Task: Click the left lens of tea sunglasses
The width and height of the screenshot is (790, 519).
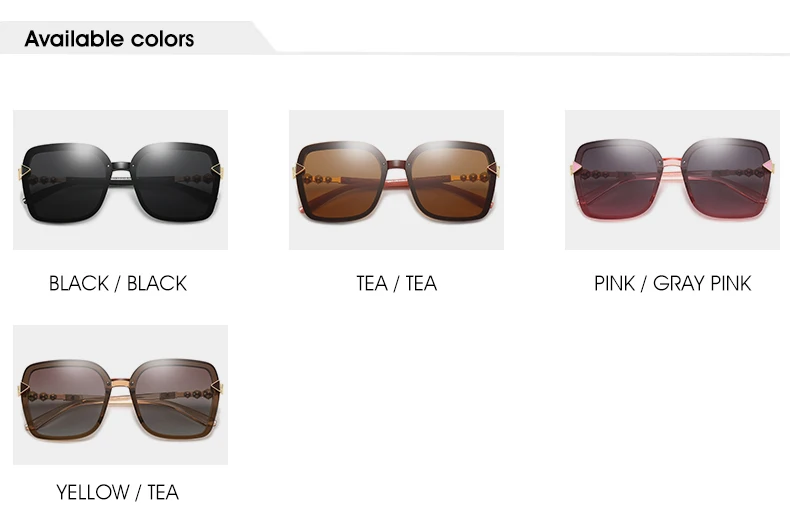Action: pos(342,181)
